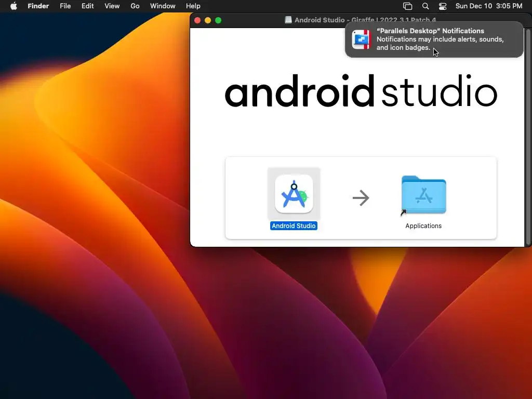This screenshot has width=532, height=399.
Task: Click the Parallels Desktop Notifications banner text
Action: tap(440, 39)
